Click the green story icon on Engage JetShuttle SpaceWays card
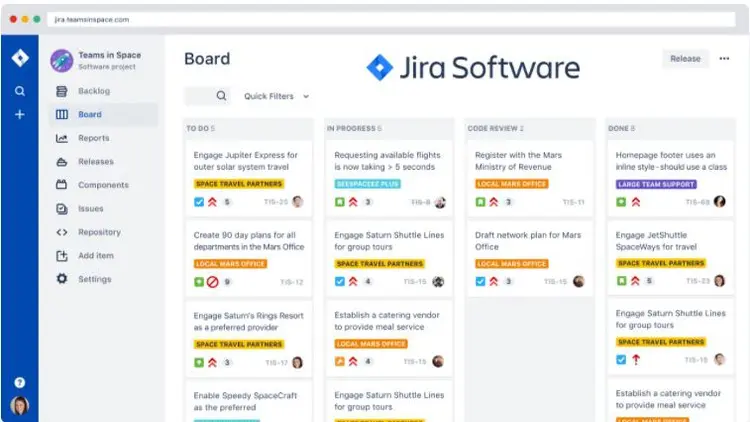The image size is (750, 422). pyautogui.click(x=621, y=281)
